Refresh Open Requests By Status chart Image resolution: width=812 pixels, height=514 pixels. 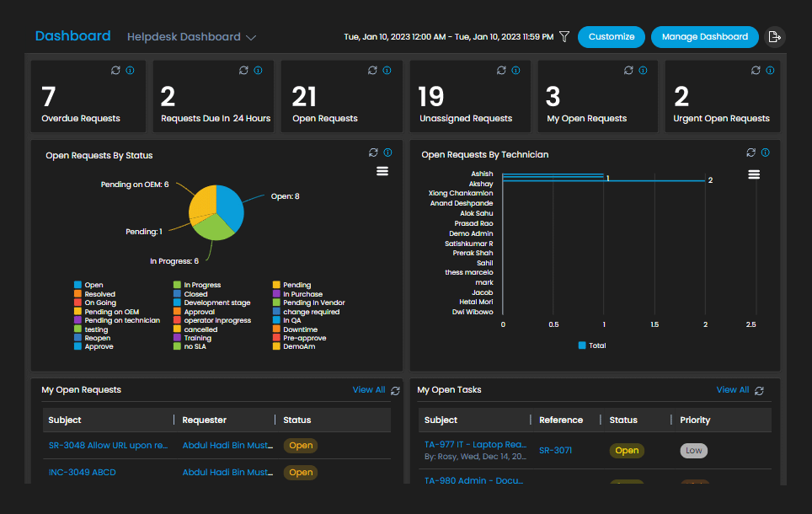pos(373,153)
